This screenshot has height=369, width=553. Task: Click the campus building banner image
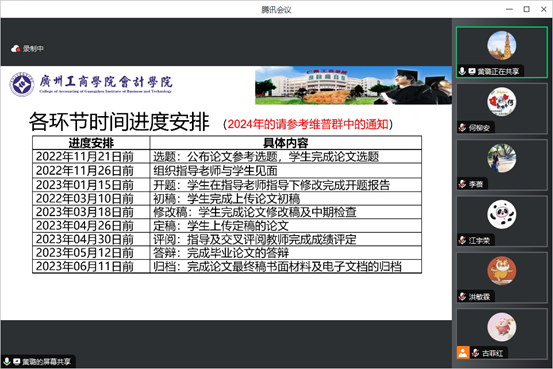[353, 85]
